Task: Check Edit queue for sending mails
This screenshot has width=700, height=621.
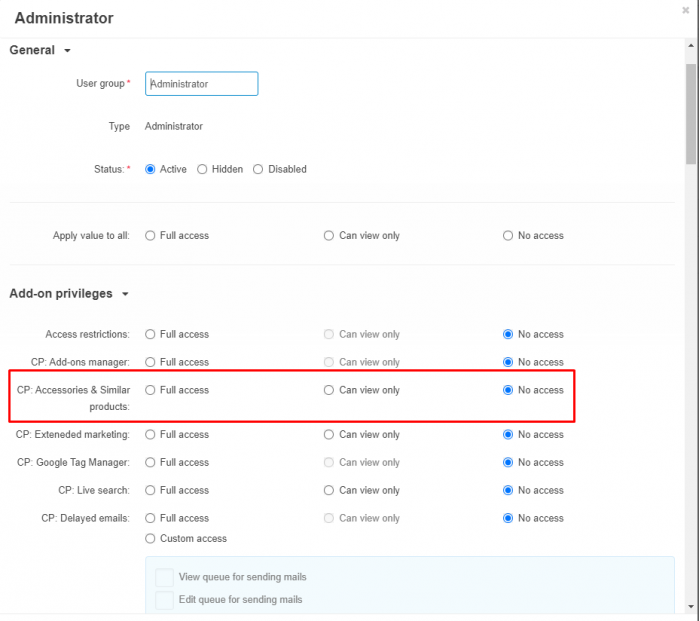Action: (x=164, y=600)
